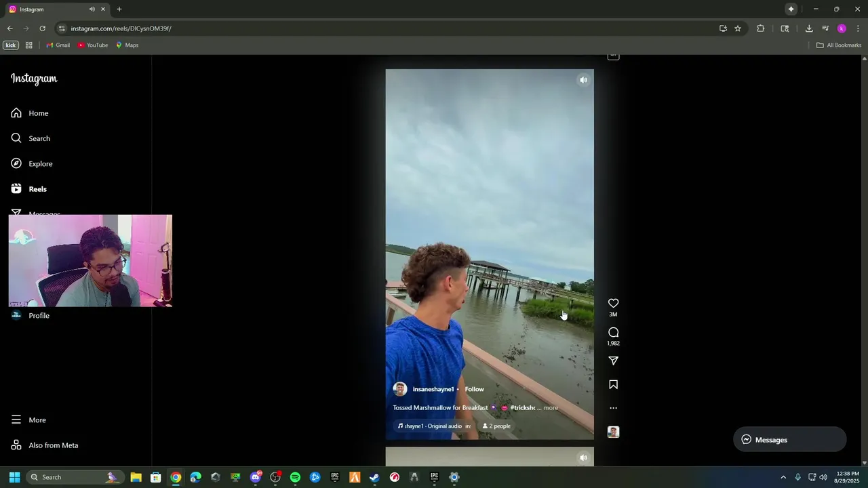The image size is (868, 488).
Task: Open insaneshayne1 profile name link
Action: click(433, 389)
